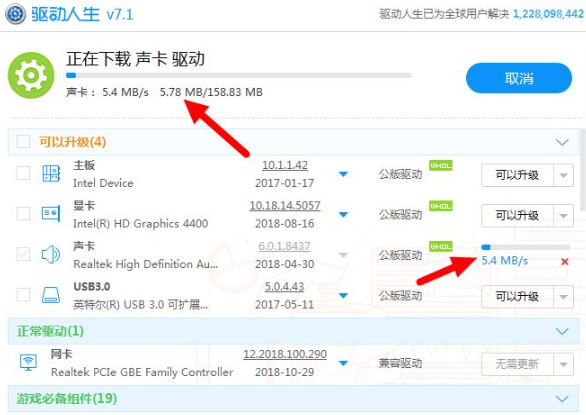Click the 主板 motherboard device icon
586x415 pixels.
[x=51, y=173]
